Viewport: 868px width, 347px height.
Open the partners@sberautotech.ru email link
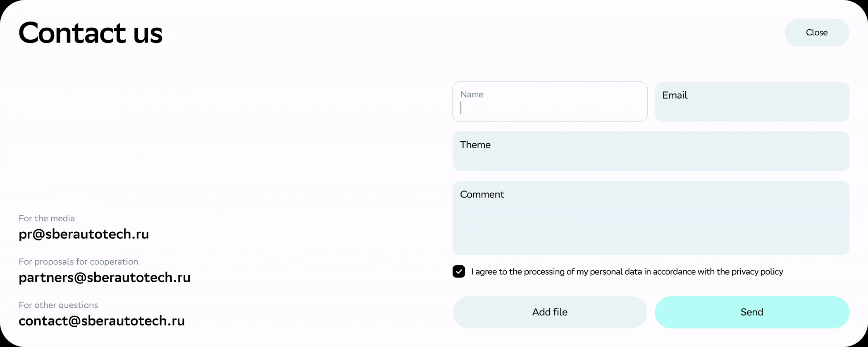(104, 278)
